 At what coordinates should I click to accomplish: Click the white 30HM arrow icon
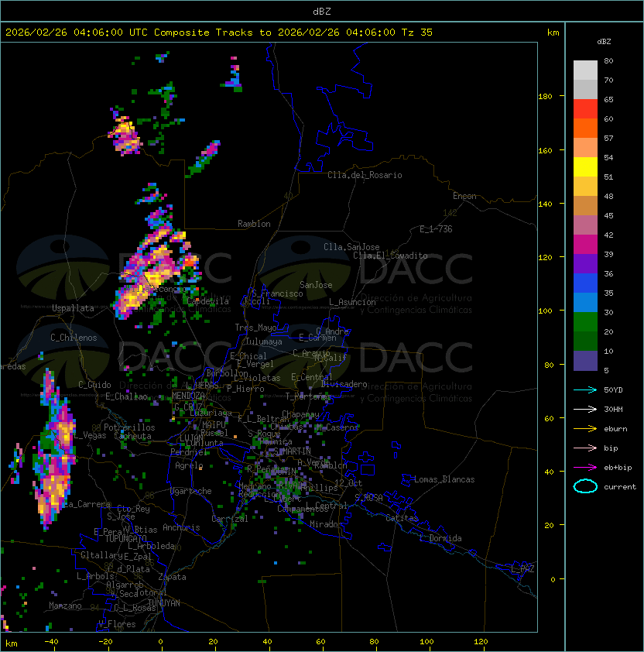pos(585,409)
